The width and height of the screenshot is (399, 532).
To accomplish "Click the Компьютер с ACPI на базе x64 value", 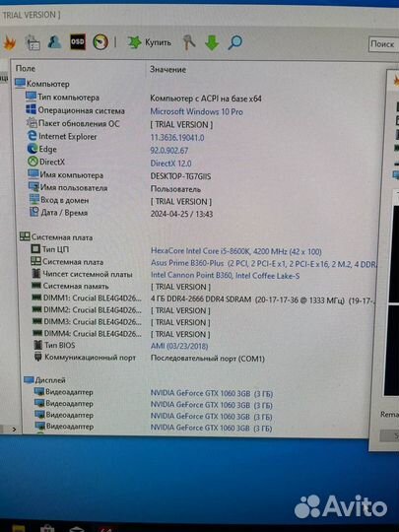I will [x=206, y=99].
